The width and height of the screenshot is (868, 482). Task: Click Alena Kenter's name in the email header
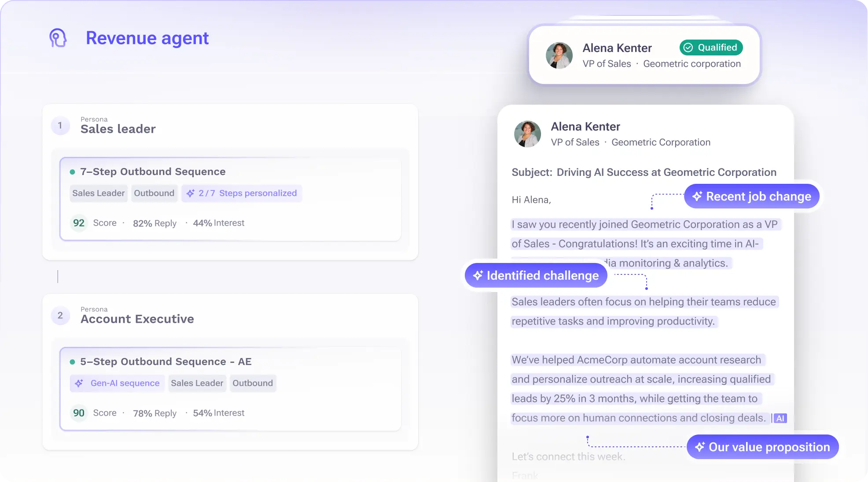pos(585,127)
